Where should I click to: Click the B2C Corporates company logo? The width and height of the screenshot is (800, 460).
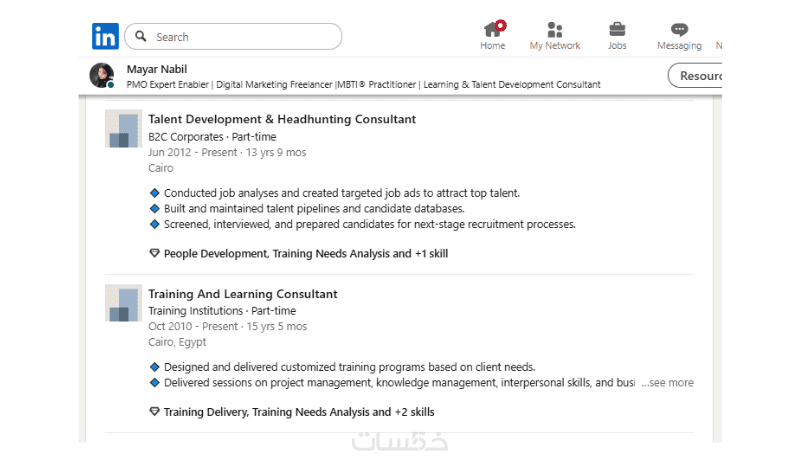[x=124, y=129]
